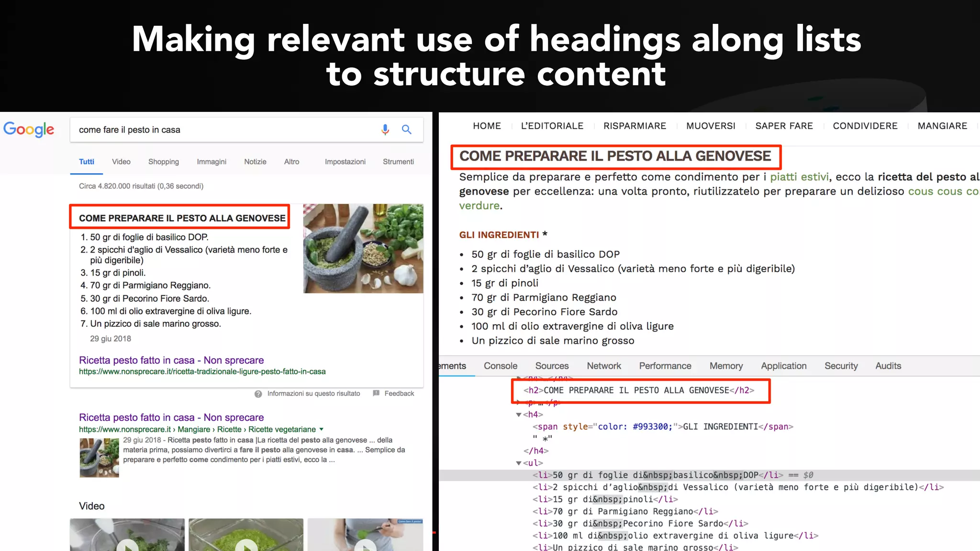Play the third video thumbnail

coord(365,535)
